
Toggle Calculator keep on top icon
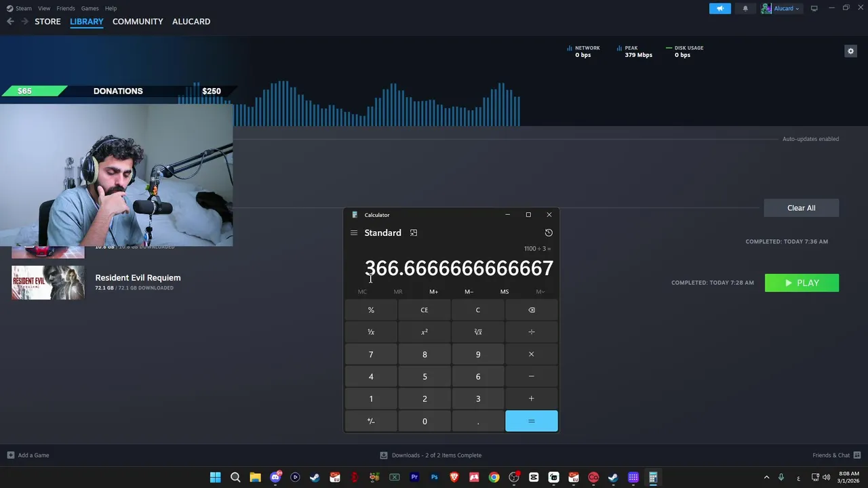414,233
